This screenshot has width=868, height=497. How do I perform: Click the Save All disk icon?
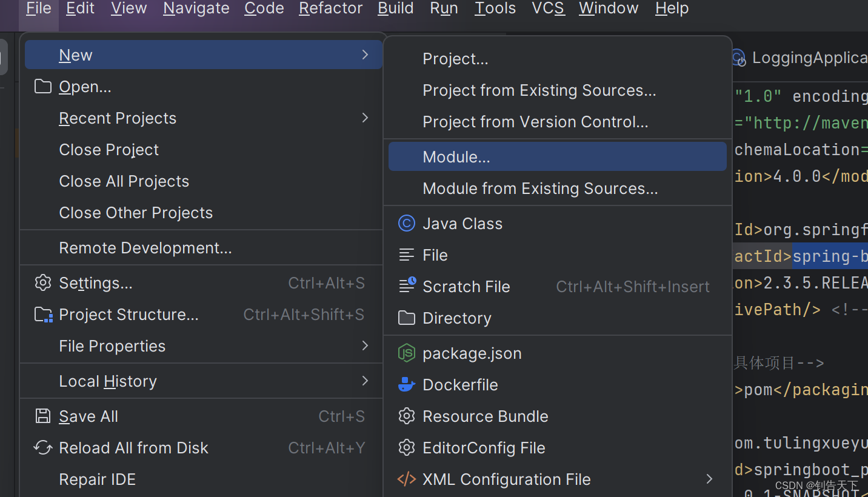(x=42, y=416)
